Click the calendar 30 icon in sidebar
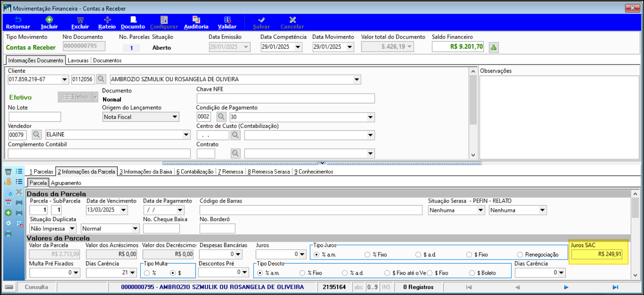 [8, 202]
